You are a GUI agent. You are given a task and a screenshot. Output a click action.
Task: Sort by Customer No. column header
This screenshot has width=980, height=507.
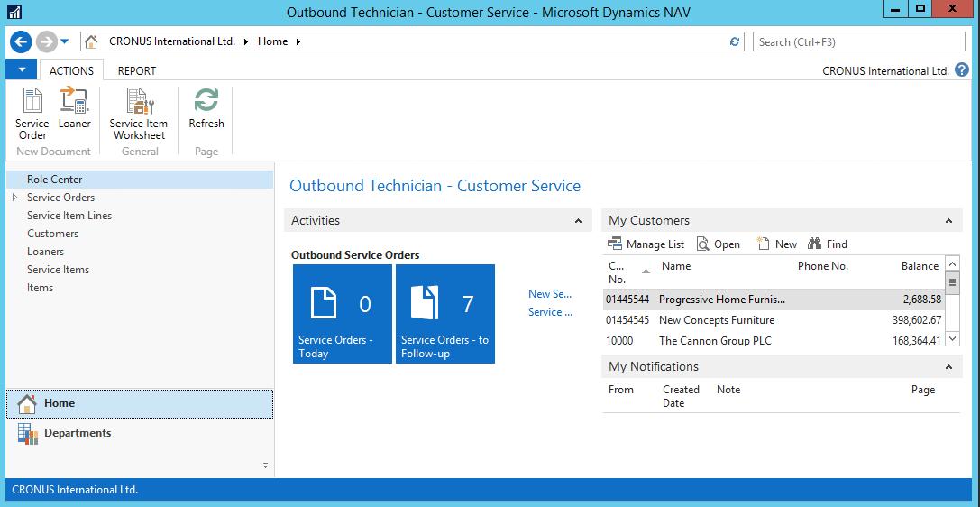[628, 272]
